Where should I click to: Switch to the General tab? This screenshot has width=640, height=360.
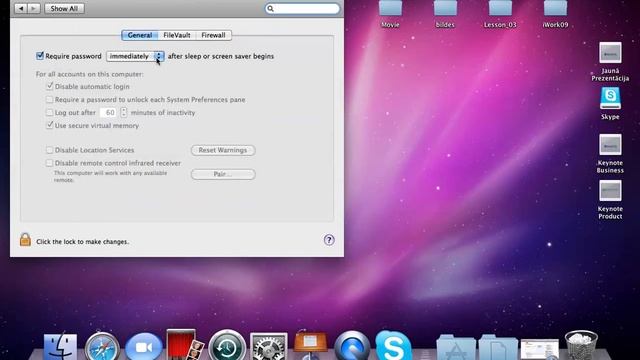pos(140,35)
